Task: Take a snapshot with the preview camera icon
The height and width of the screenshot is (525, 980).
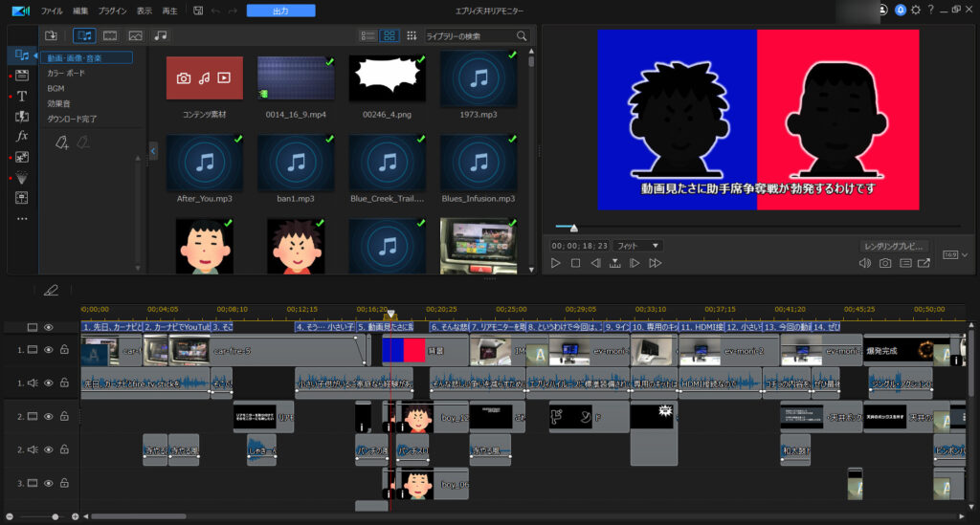Action: tap(885, 263)
